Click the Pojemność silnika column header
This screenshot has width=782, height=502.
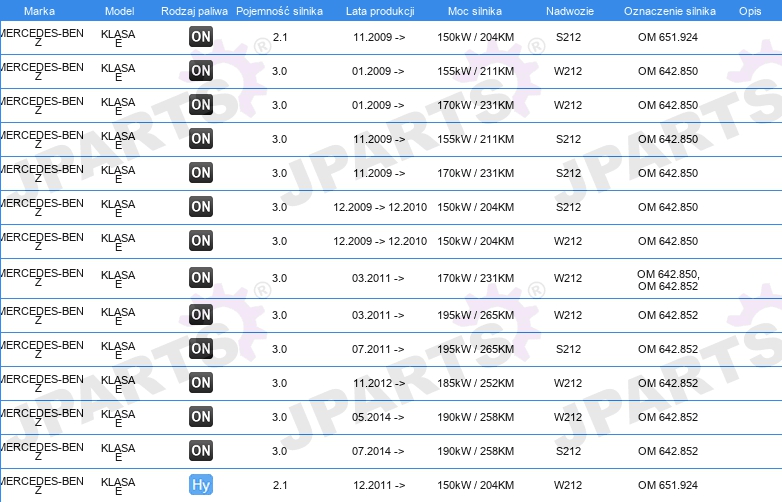pos(279,11)
